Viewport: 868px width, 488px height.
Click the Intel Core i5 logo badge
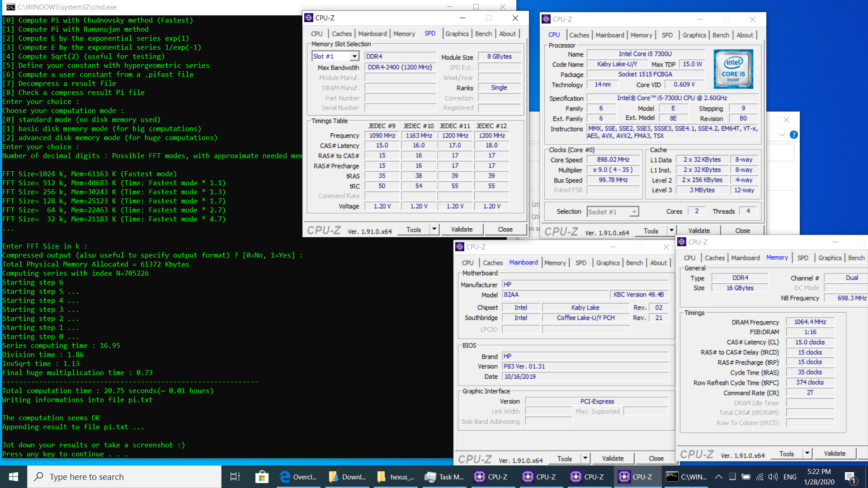click(733, 69)
